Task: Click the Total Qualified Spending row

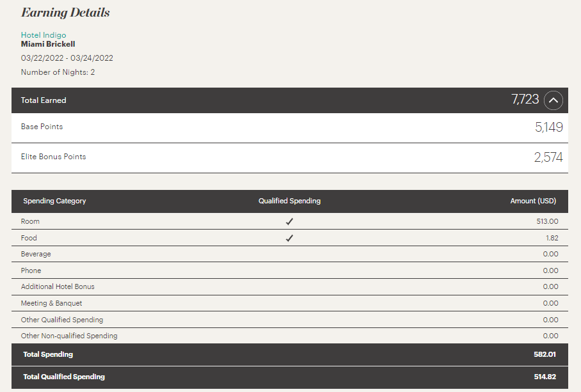Action: click(290, 377)
